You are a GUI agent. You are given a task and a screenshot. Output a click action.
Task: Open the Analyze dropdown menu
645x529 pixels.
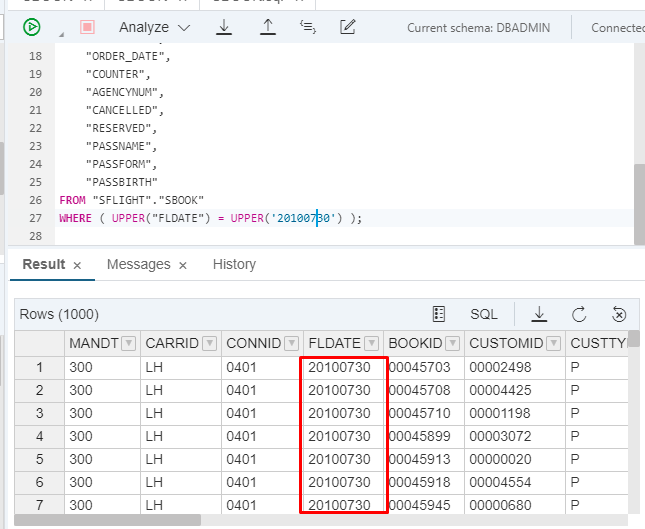pos(154,28)
